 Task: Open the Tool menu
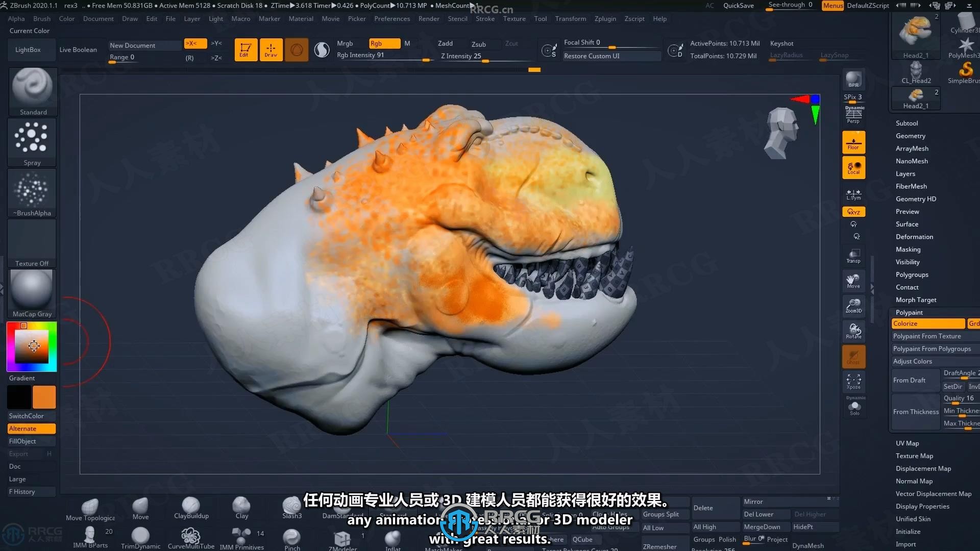click(540, 18)
